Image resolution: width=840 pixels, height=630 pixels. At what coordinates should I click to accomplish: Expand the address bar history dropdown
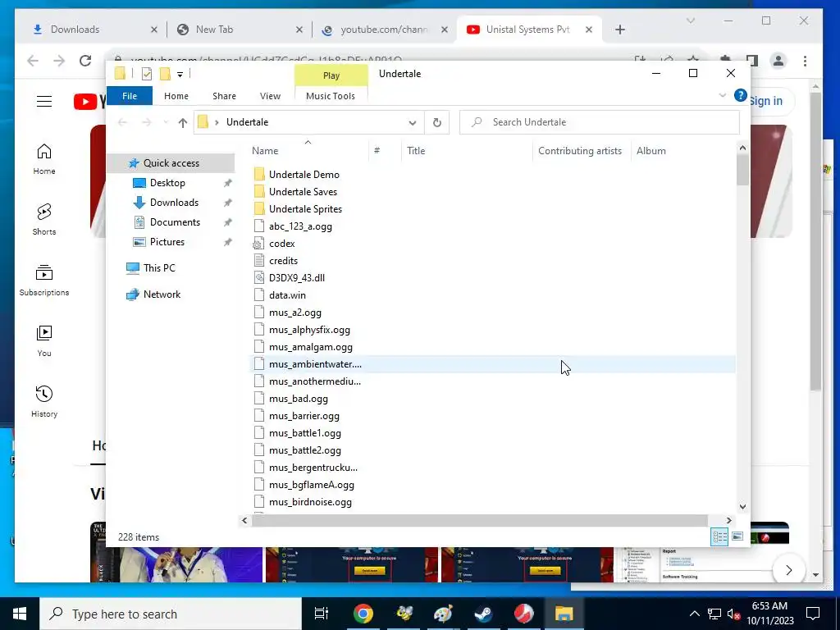(413, 123)
